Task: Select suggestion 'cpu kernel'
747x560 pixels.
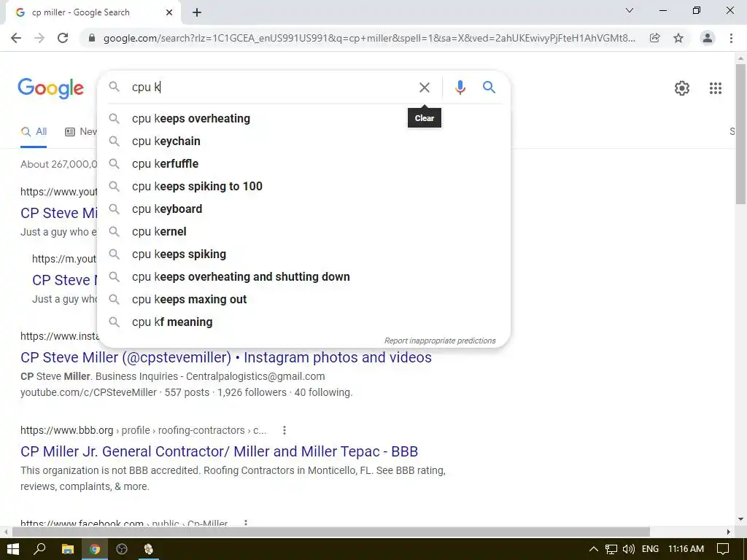Action: click(303, 231)
